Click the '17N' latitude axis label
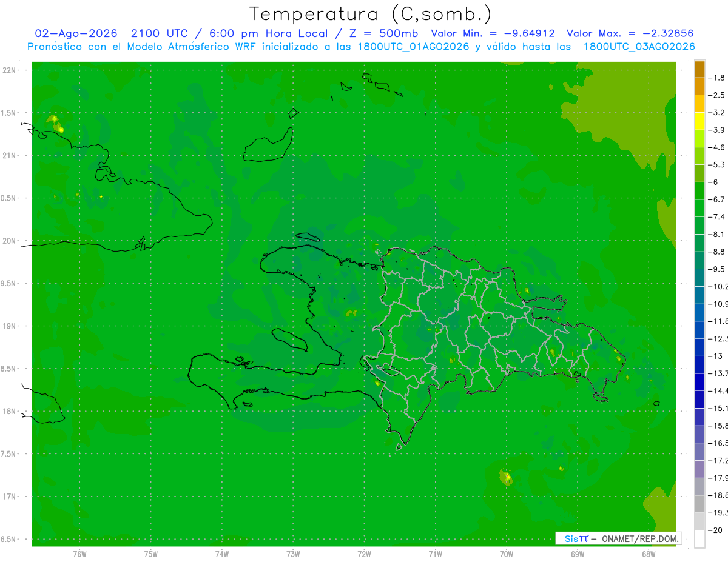728x562 pixels. [x=9, y=497]
